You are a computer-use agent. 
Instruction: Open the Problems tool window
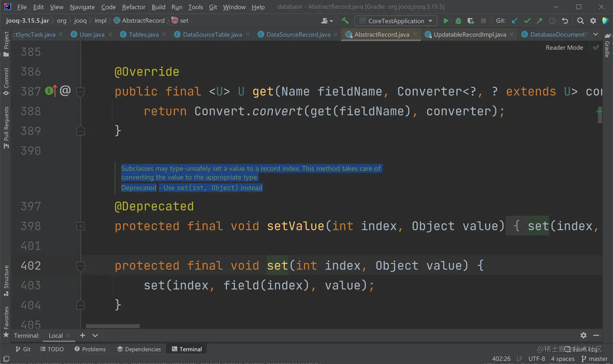click(x=90, y=349)
